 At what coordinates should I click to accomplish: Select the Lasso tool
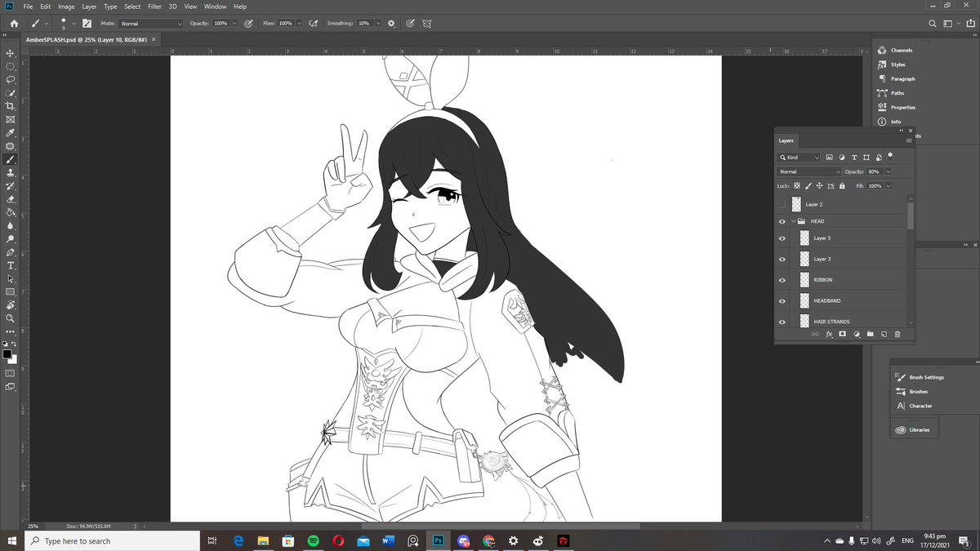point(11,79)
